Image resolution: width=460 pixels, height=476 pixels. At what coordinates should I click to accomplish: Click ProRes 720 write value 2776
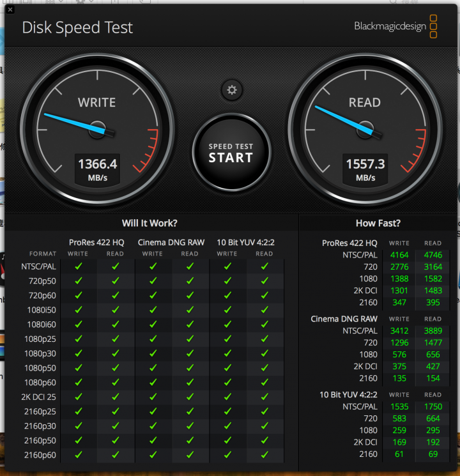399,267
